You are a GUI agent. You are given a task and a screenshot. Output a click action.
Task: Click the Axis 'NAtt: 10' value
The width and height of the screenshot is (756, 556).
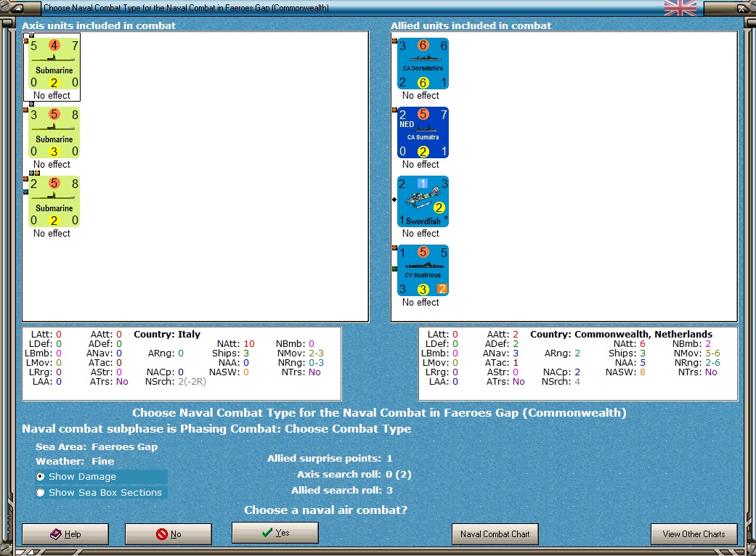[236, 343]
